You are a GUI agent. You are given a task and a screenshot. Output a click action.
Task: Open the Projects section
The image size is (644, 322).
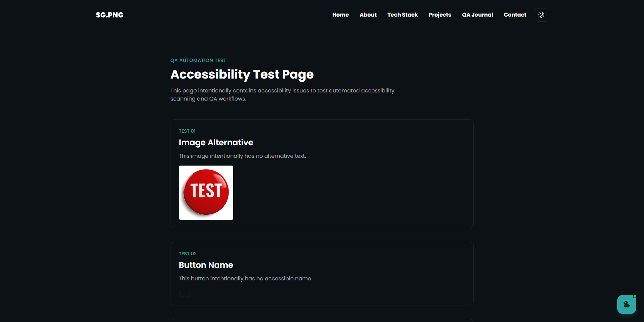(440, 15)
